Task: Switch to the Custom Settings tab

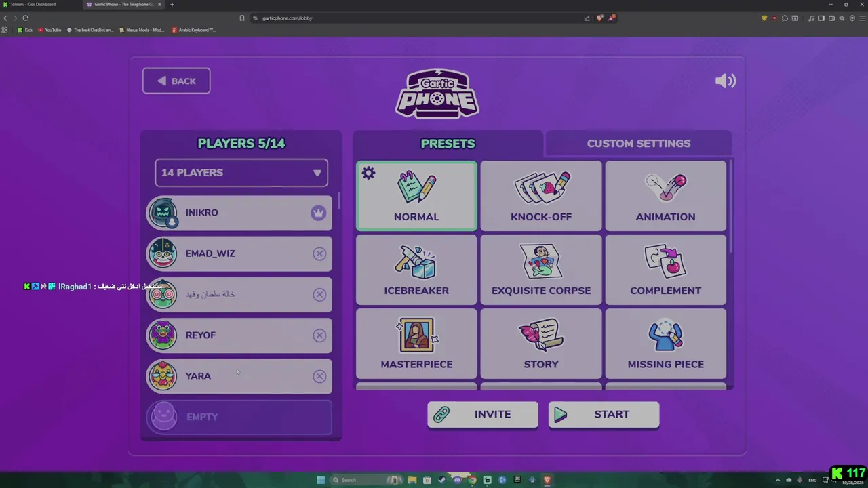Action: [638, 144]
